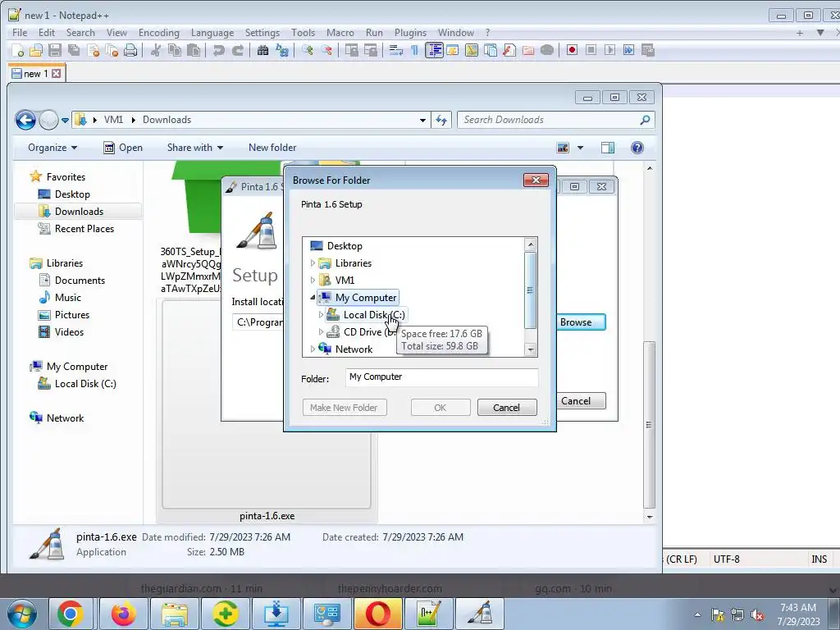Click the New file icon in Notepad++ toolbar

(18, 50)
